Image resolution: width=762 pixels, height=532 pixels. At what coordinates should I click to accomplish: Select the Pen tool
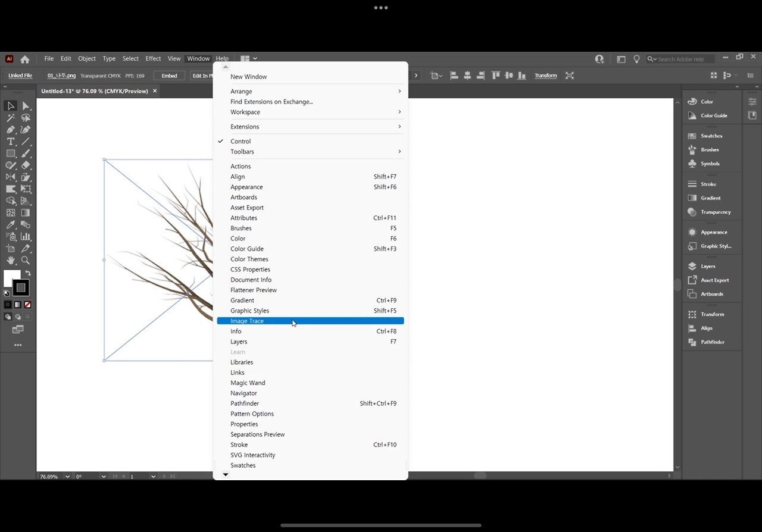point(11,130)
